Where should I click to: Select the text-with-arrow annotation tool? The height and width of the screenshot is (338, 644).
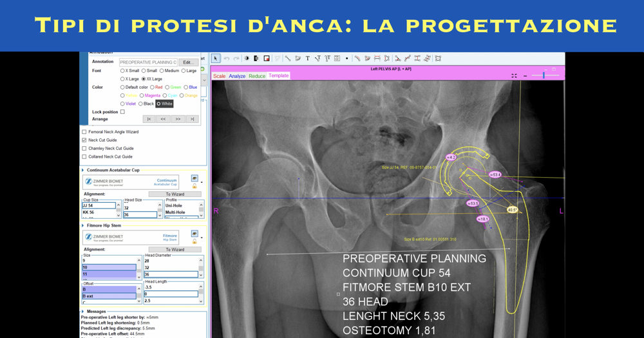tap(317, 59)
